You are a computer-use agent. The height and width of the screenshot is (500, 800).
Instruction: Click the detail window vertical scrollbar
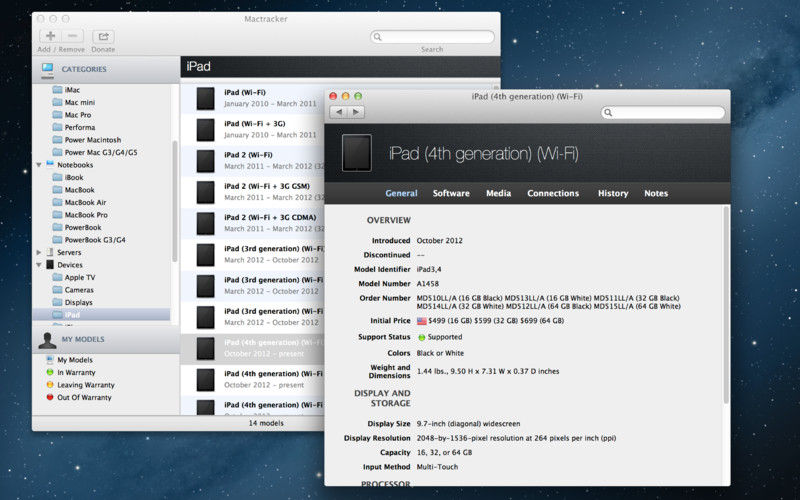click(726, 305)
